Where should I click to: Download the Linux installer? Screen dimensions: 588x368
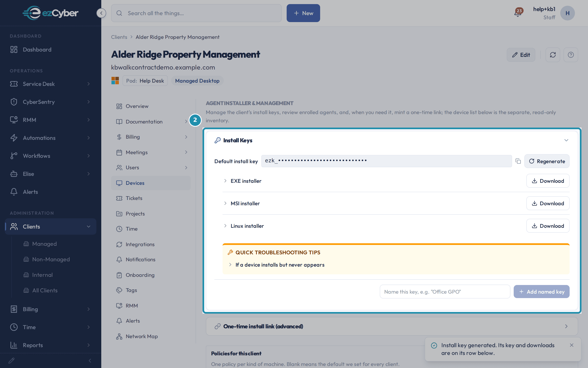[548, 226]
